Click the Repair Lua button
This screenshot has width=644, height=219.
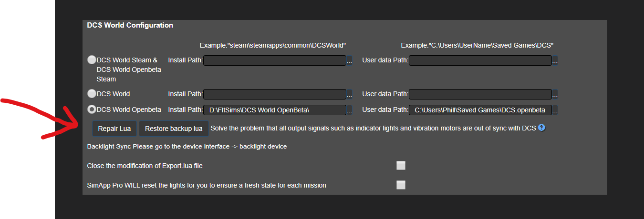[x=114, y=129]
